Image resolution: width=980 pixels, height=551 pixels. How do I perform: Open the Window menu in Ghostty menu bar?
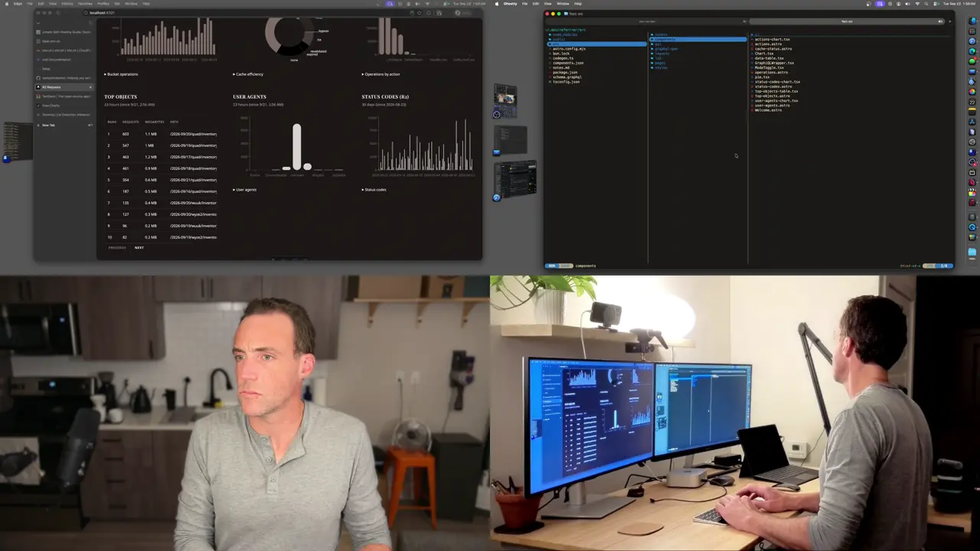pos(563,3)
